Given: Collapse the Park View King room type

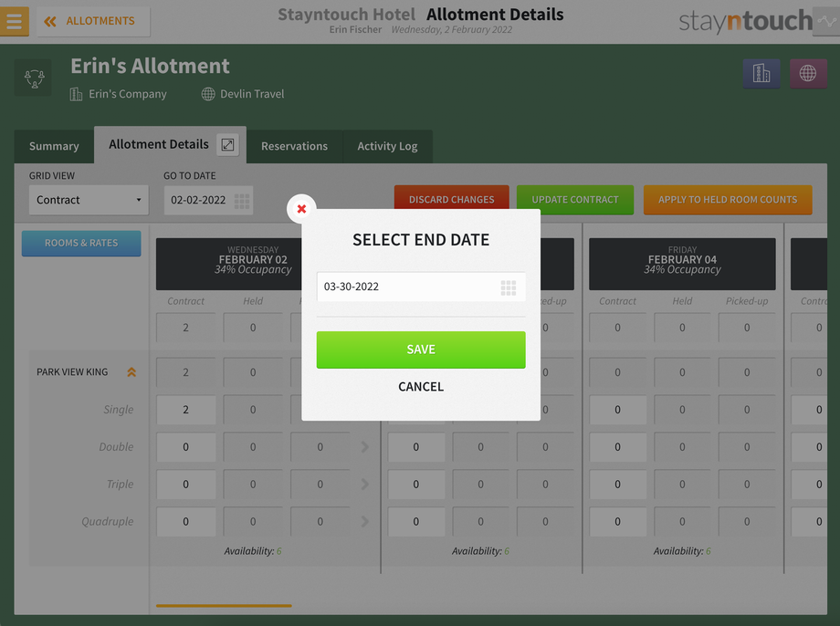Looking at the screenshot, I should pyautogui.click(x=131, y=371).
